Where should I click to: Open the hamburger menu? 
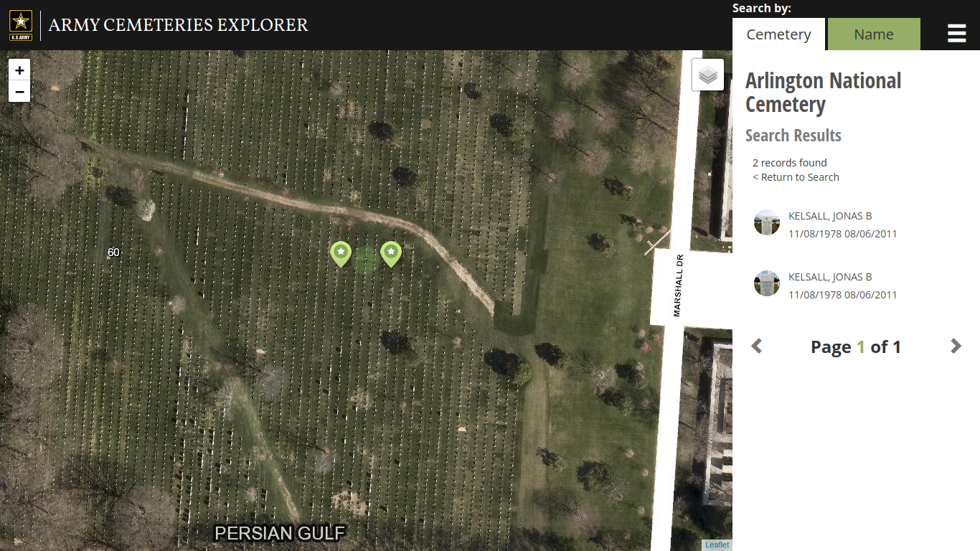(x=956, y=34)
